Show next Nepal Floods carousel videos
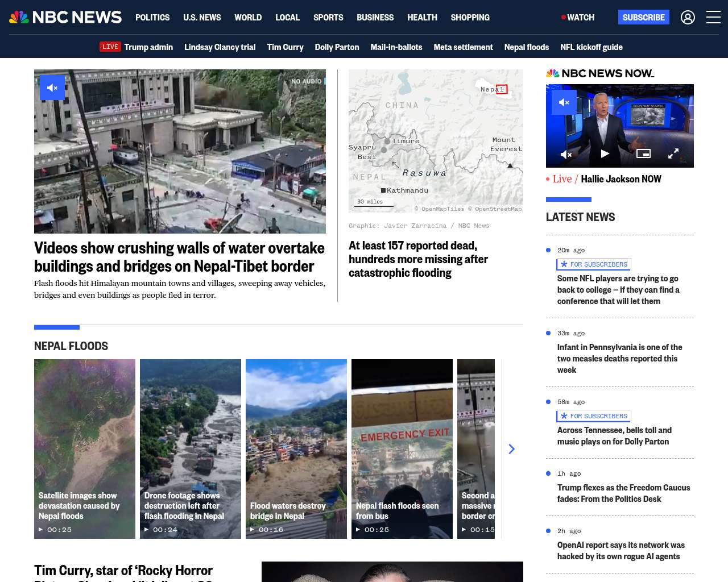The image size is (728, 582). coord(511,449)
